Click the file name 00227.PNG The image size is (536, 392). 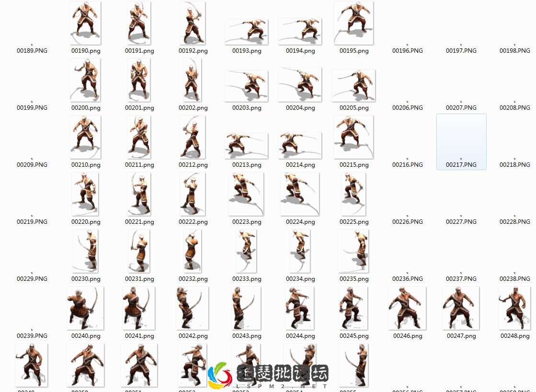(x=461, y=222)
